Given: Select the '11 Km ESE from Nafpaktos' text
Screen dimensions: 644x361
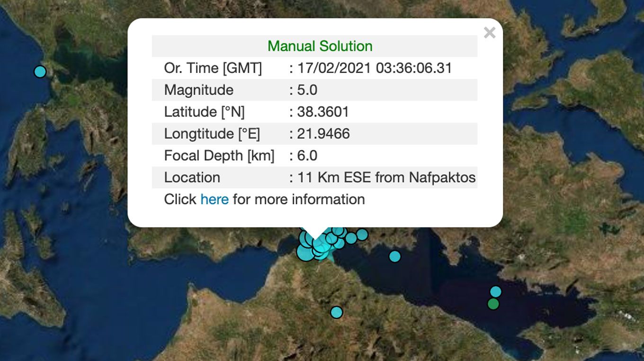Looking at the screenshot, I should pos(386,178).
